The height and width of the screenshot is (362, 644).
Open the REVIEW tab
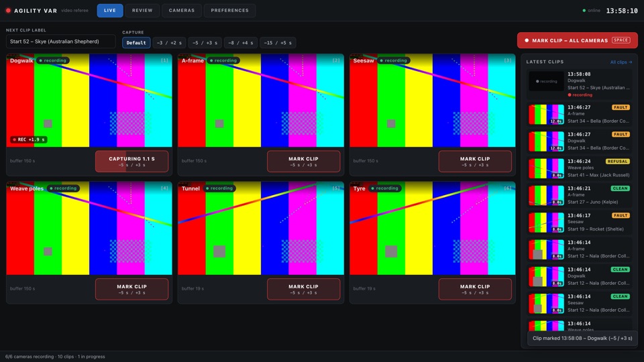click(142, 10)
